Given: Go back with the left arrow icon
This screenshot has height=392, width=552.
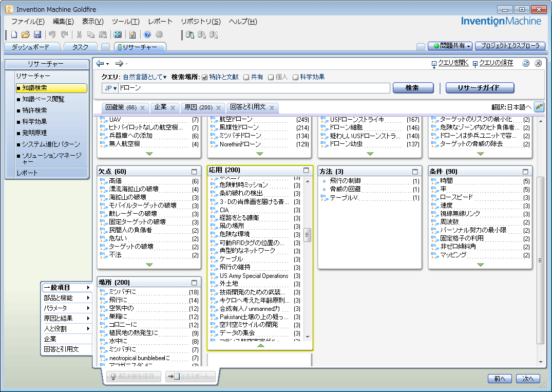Looking at the screenshot, I should (100, 63).
